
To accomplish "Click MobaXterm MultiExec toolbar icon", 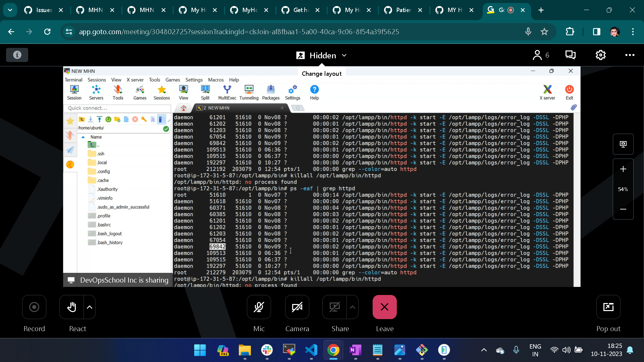I will point(227,93).
